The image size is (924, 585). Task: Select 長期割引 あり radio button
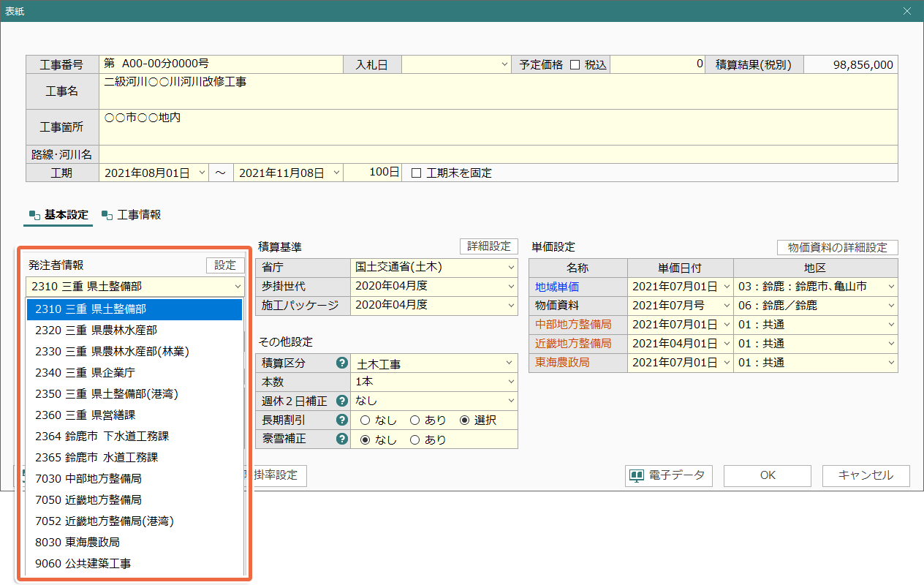(414, 420)
